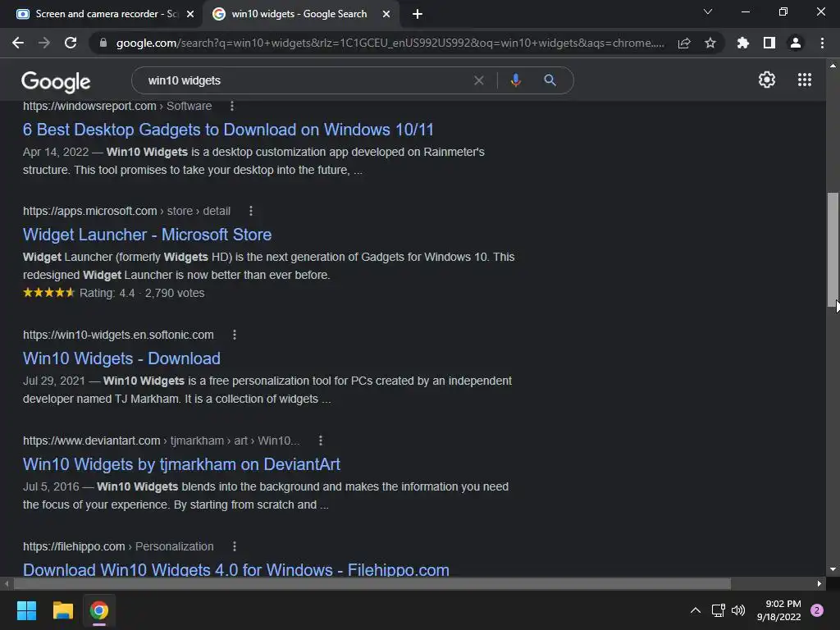Open options for filehippo.com result
This screenshot has height=630, width=840.
234,546
